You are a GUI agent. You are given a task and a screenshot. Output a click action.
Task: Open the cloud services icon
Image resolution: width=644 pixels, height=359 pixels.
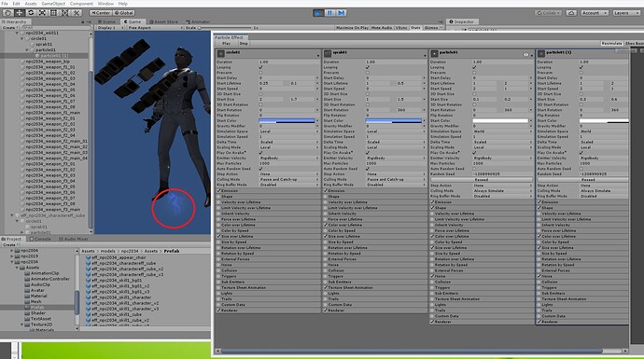click(x=571, y=13)
